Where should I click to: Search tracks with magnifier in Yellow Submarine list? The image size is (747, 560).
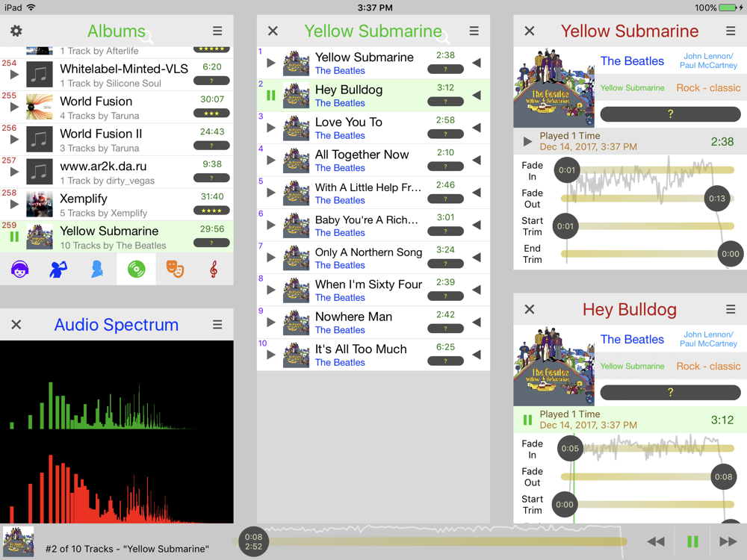point(444,36)
